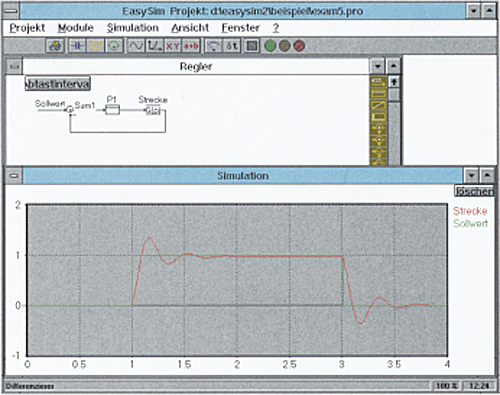Click the Abtastintervall button in Regler window
Viewport: 500px width, 395px height.
[x=58, y=83]
